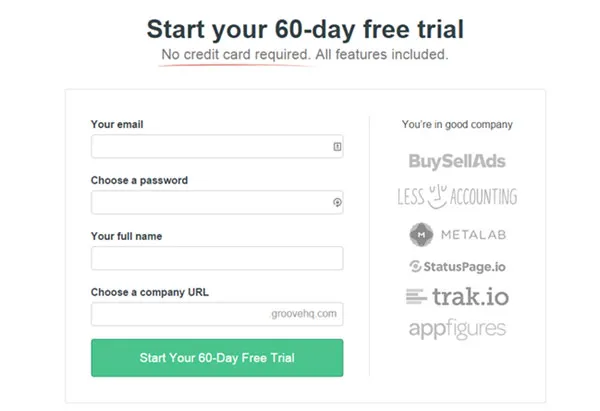Click the StatusPage.io logo

(x=456, y=266)
